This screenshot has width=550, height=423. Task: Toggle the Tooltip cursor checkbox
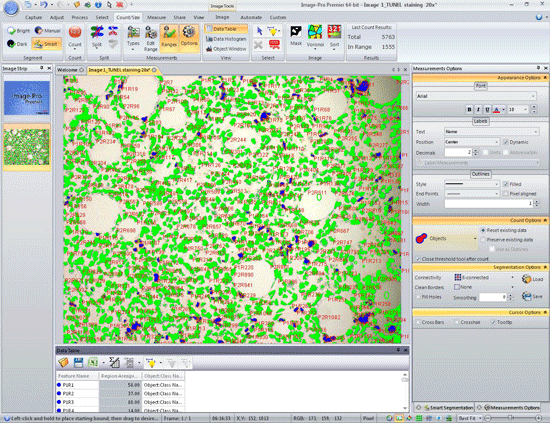[494, 322]
